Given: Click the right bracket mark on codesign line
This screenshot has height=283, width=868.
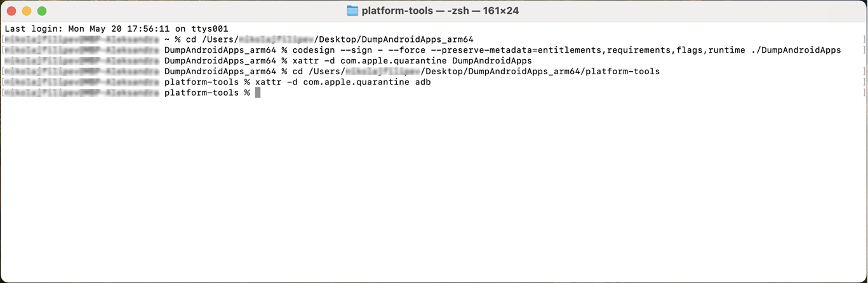Looking at the screenshot, I should (x=864, y=50).
